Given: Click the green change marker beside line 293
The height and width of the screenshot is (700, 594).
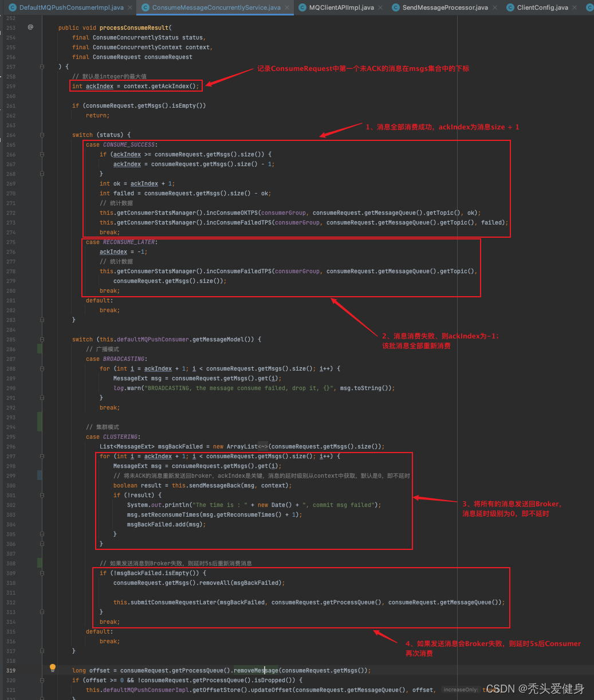Looking at the screenshot, I should coord(40,421).
